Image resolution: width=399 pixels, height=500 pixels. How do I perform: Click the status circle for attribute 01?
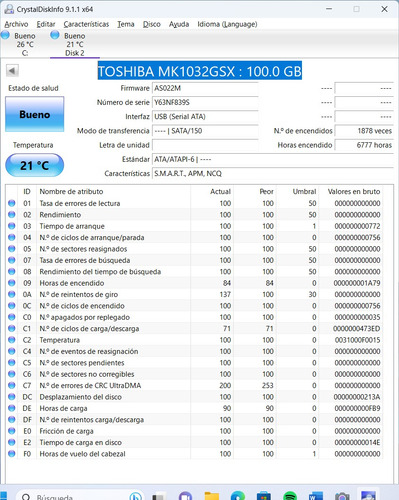point(12,203)
